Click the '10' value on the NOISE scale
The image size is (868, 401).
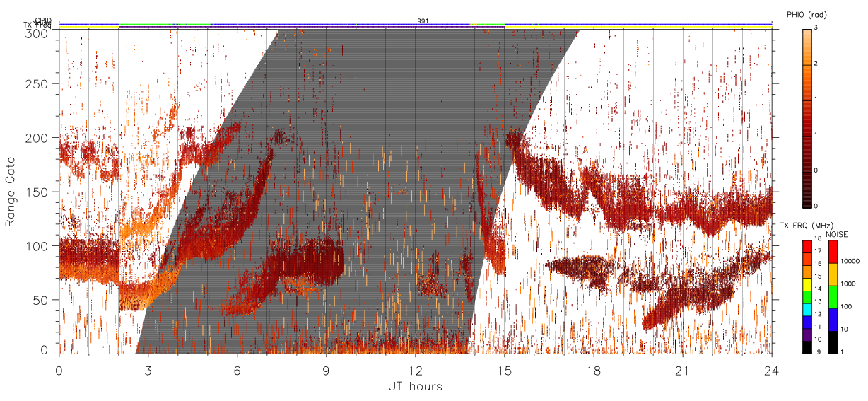(845, 330)
